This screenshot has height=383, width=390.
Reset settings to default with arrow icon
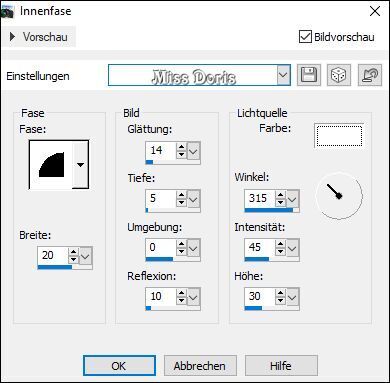(x=370, y=75)
